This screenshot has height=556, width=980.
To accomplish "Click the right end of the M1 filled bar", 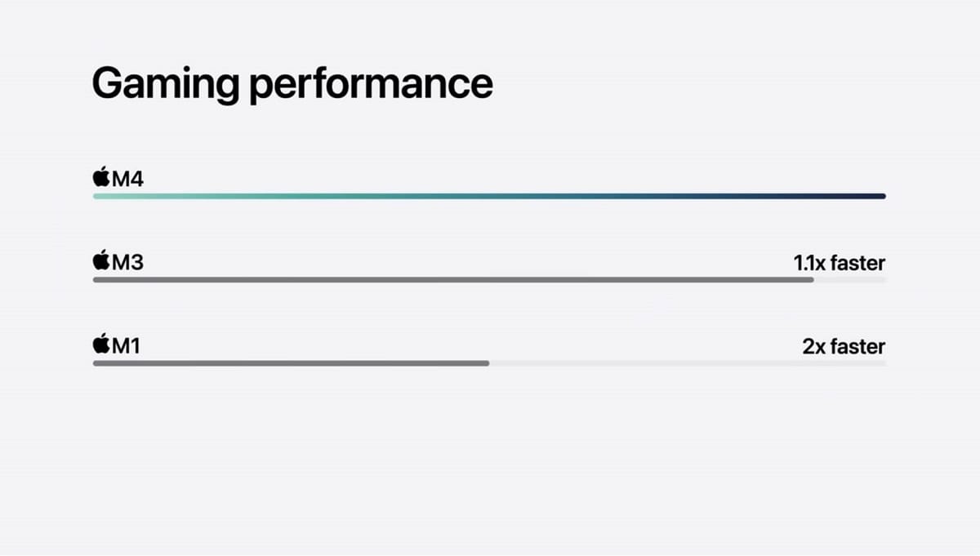I will tap(485, 363).
